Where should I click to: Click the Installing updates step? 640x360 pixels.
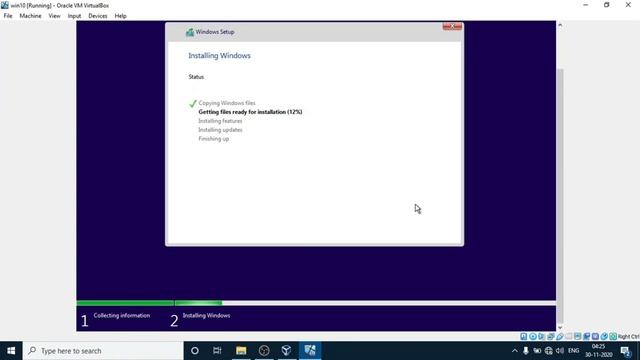tap(220, 130)
